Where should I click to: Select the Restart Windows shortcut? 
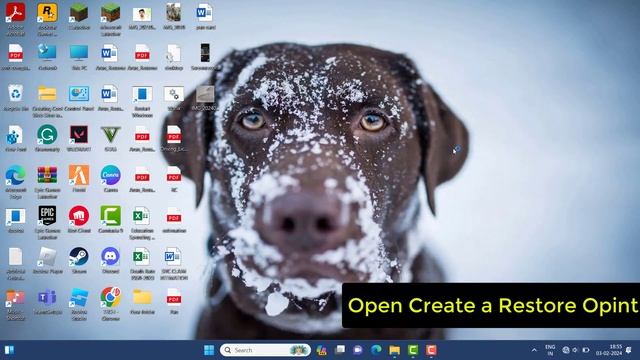[142, 94]
